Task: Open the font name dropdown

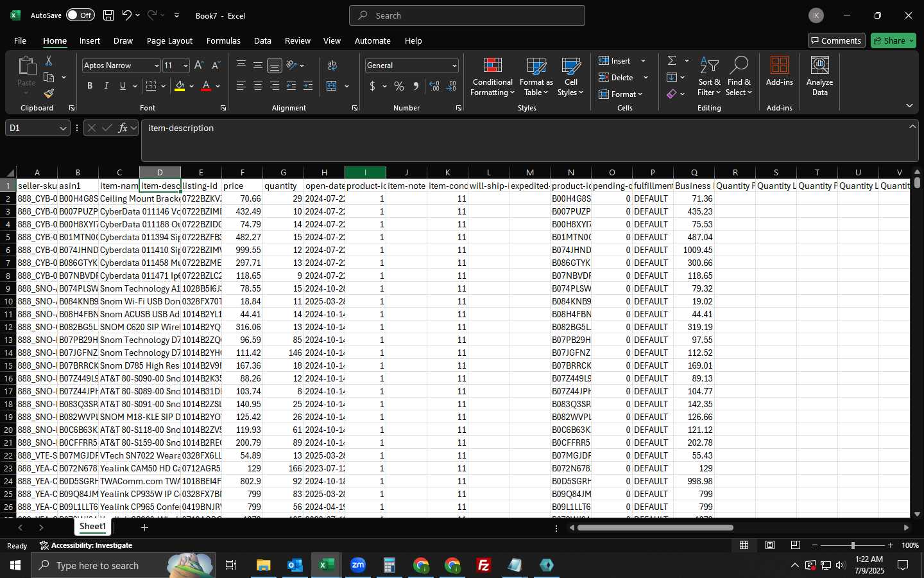Action: (156, 66)
